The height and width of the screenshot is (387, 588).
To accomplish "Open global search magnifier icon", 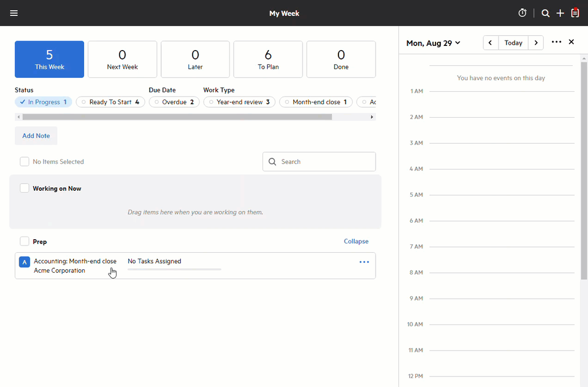I will tap(546, 13).
